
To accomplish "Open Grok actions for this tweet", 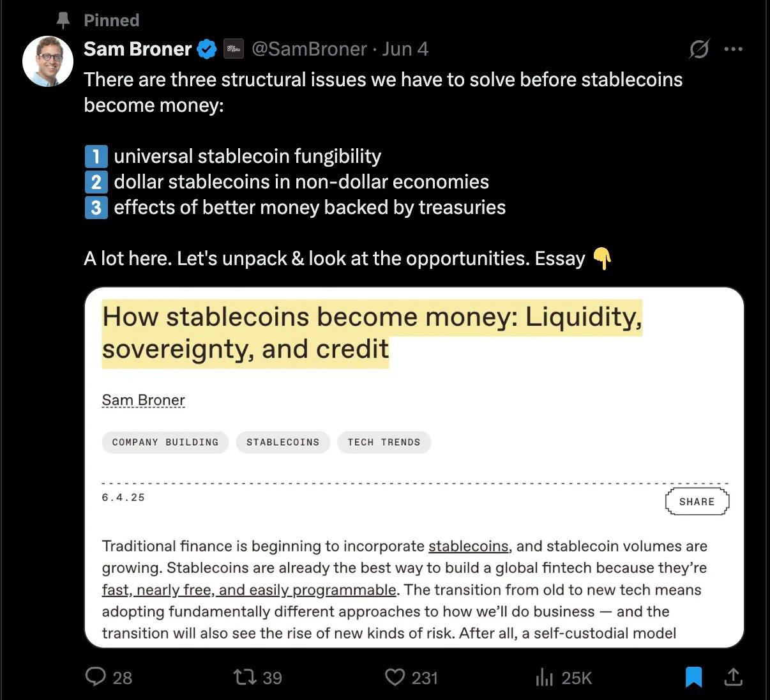I will pyautogui.click(x=698, y=49).
